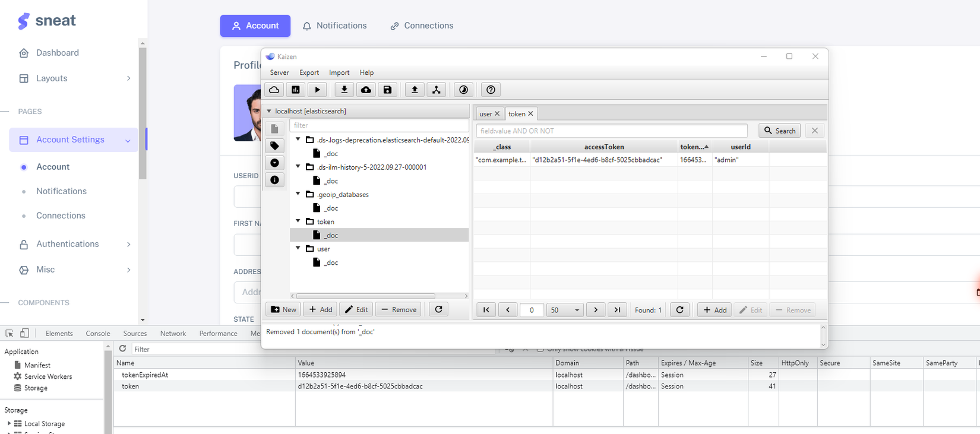The width and height of the screenshot is (980, 434).
Task: Select the _doc item under user index
Action: coord(331,262)
